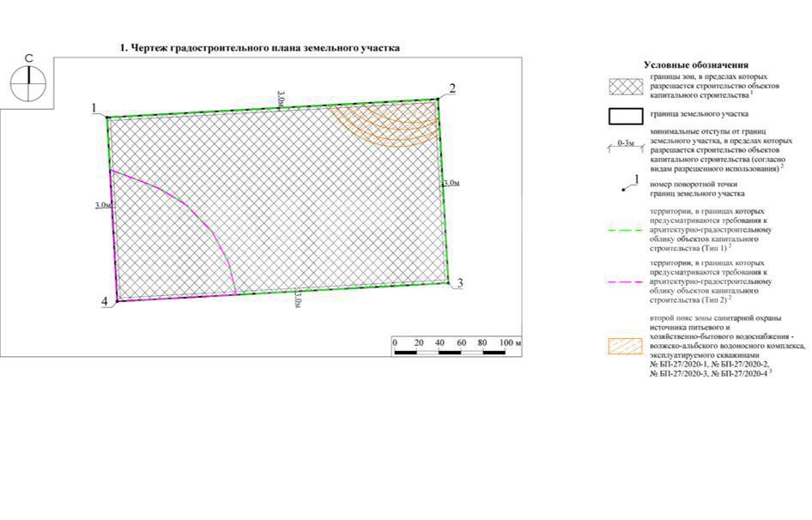This screenshot has height=520, width=812.
Task: Click corner point label '4' on the plot
Action: 105,302
